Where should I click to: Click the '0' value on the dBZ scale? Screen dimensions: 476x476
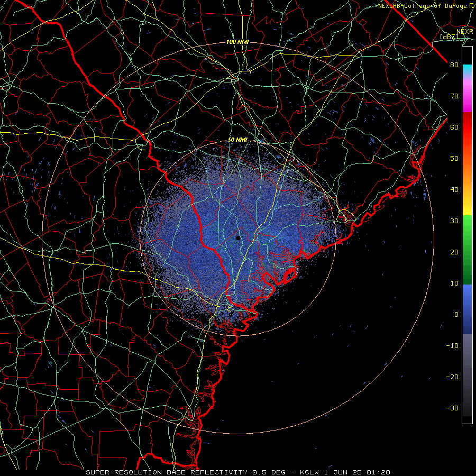pyautogui.click(x=456, y=315)
